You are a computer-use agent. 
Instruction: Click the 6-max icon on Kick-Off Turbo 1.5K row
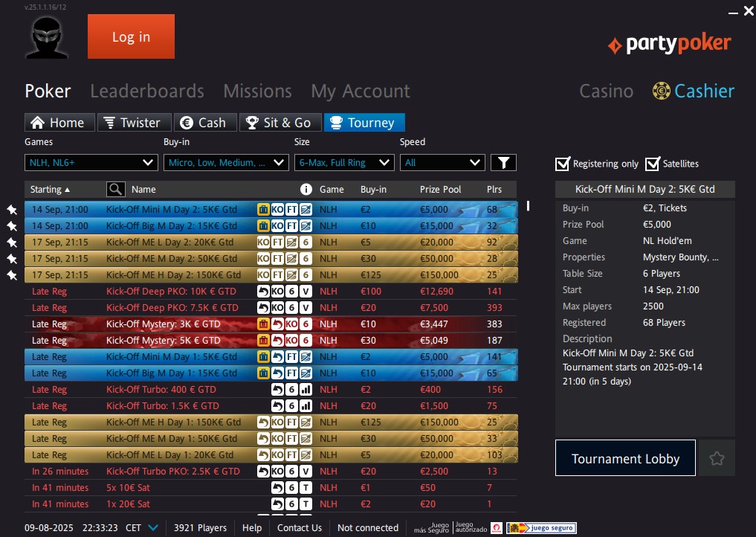tap(291, 406)
